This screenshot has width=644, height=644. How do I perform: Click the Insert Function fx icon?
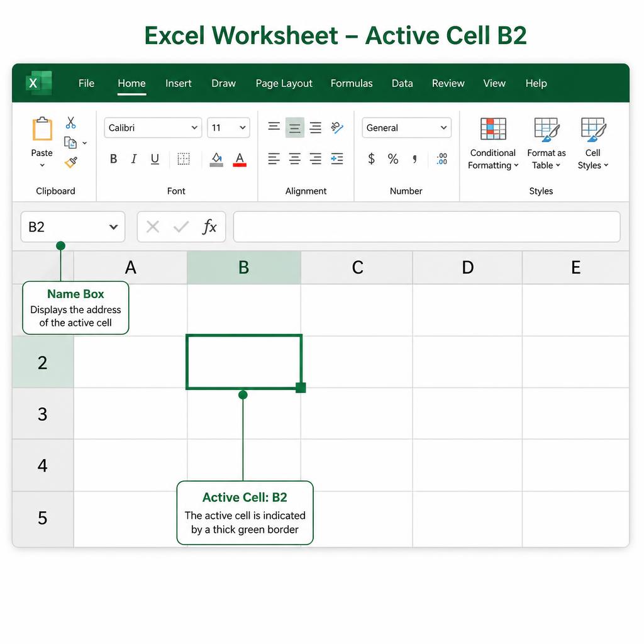(x=209, y=226)
